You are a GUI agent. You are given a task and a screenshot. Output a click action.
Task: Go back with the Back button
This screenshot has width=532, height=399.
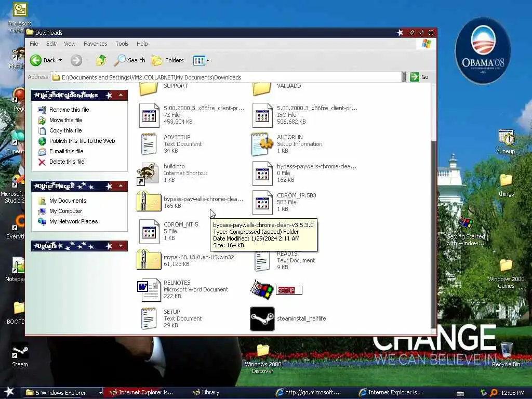point(43,60)
